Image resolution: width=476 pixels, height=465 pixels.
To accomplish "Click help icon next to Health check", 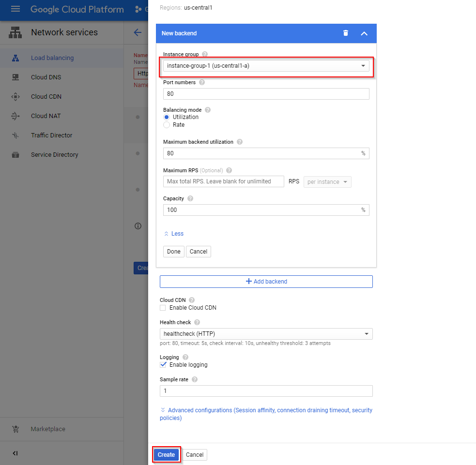I will 197,322.
